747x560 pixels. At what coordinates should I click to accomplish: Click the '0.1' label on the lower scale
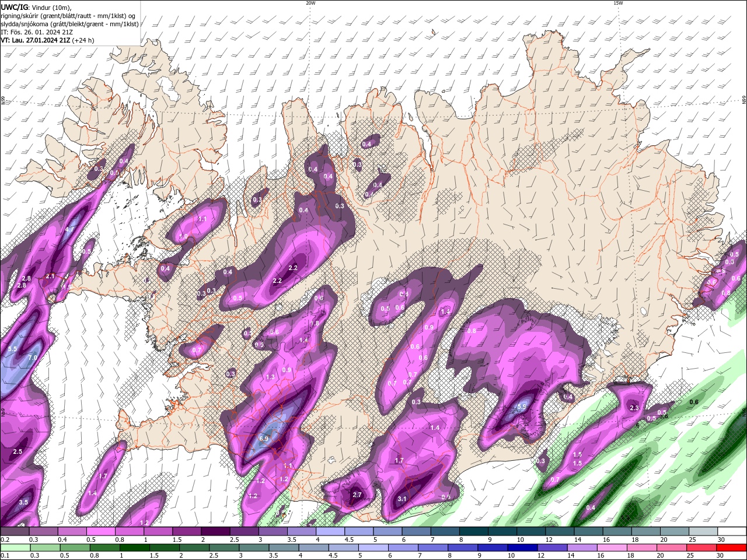pyautogui.click(x=5, y=555)
